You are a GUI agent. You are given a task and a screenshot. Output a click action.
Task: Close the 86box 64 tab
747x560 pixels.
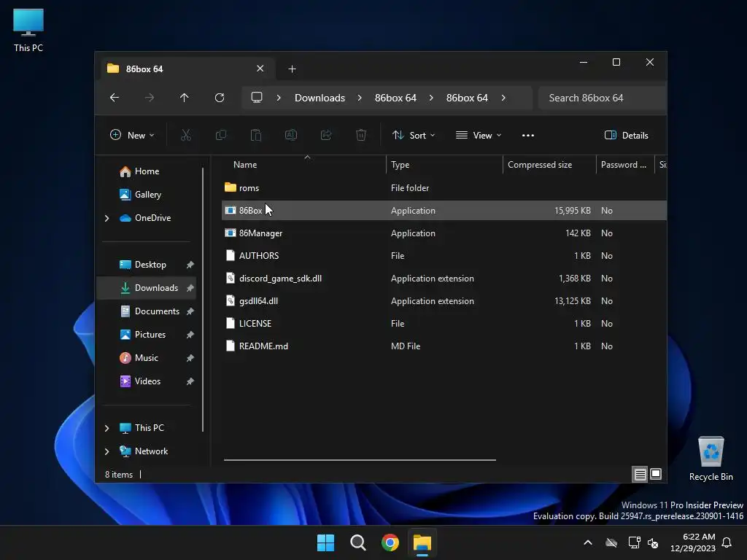point(260,69)
